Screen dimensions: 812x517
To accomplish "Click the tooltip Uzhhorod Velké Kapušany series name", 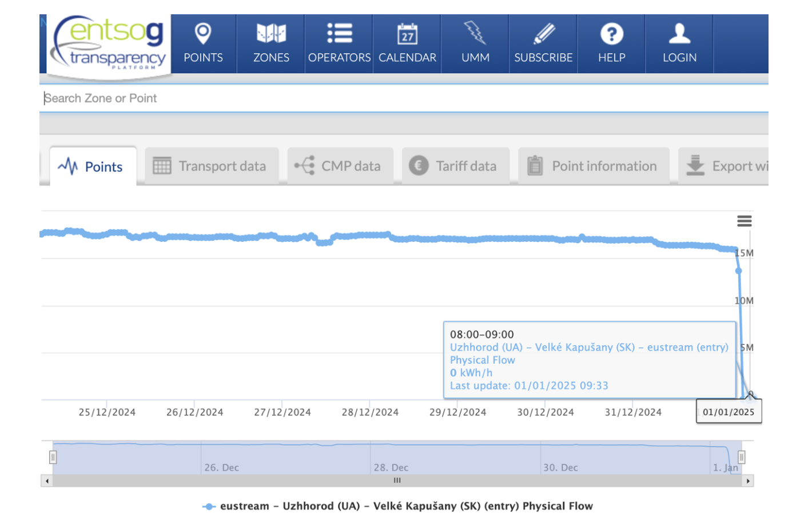I will [589, 348].
